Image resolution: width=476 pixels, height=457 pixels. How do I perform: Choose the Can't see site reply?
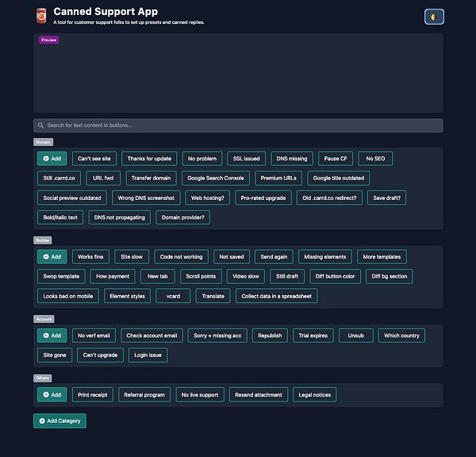tap(94, 159)
